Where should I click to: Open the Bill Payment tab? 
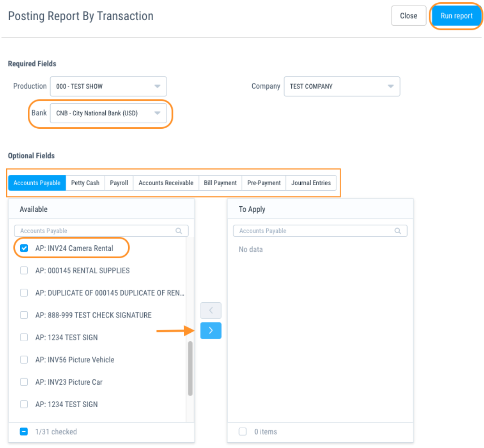coord(220,183)
